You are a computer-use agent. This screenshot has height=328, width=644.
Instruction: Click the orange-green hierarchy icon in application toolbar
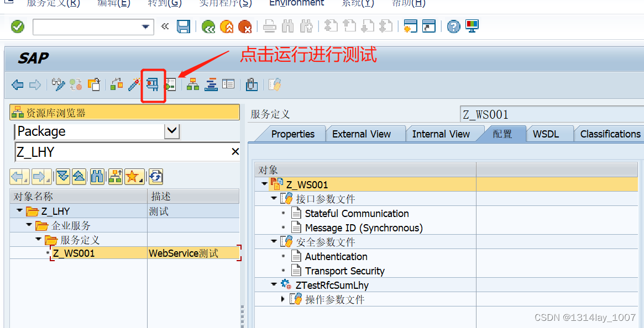click(x=192, y=84)
